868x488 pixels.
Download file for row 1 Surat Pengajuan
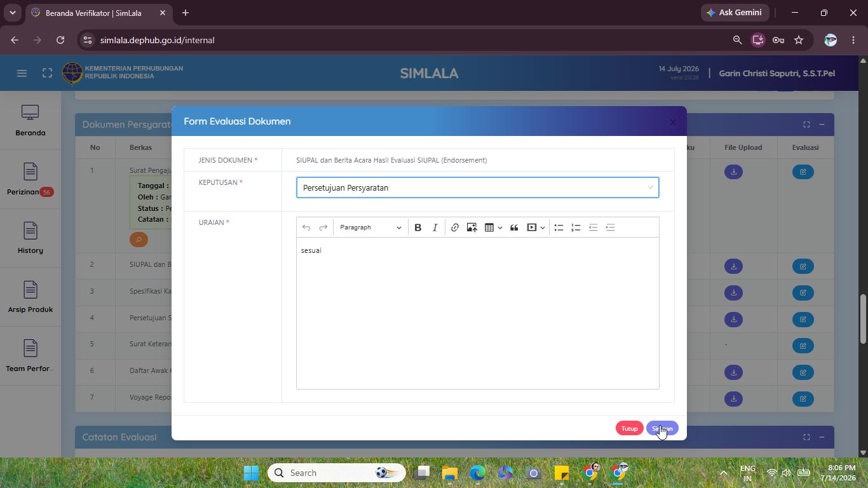(x=733, y=172)
